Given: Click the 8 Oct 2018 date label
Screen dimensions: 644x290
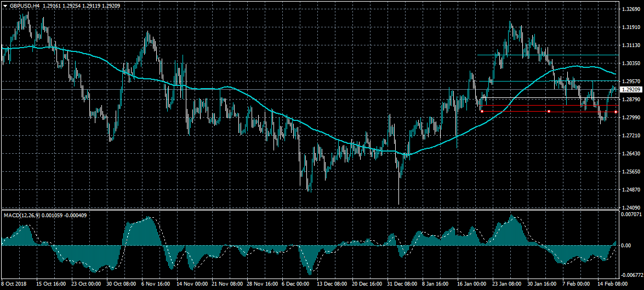Looking at the screenshot, I should click(x=14, y=285).
